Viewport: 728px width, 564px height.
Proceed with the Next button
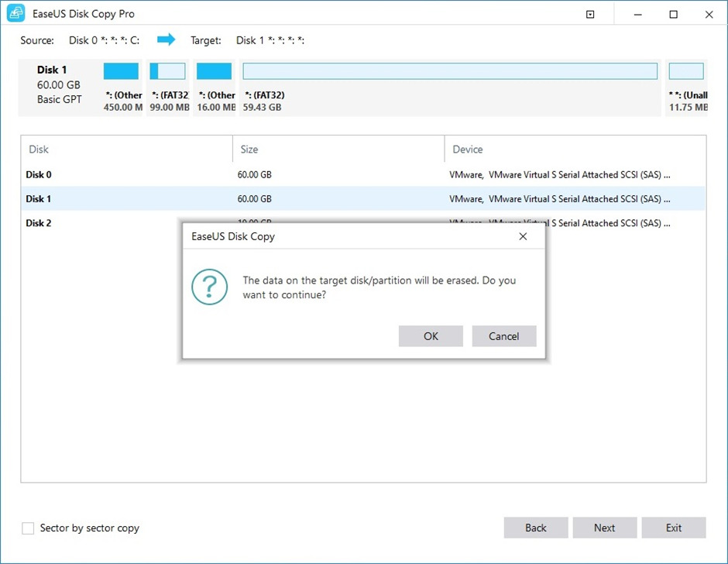605,528
